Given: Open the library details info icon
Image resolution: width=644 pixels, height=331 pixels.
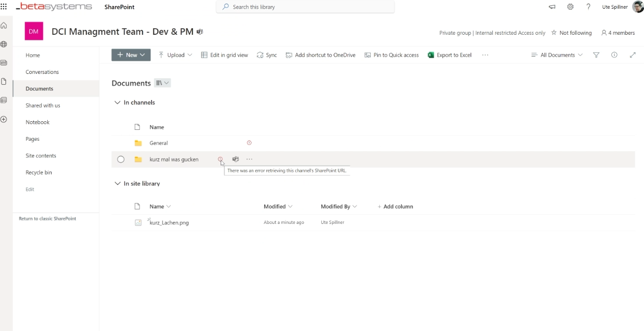Looking at the screenshot, I should tap(614, 54).
